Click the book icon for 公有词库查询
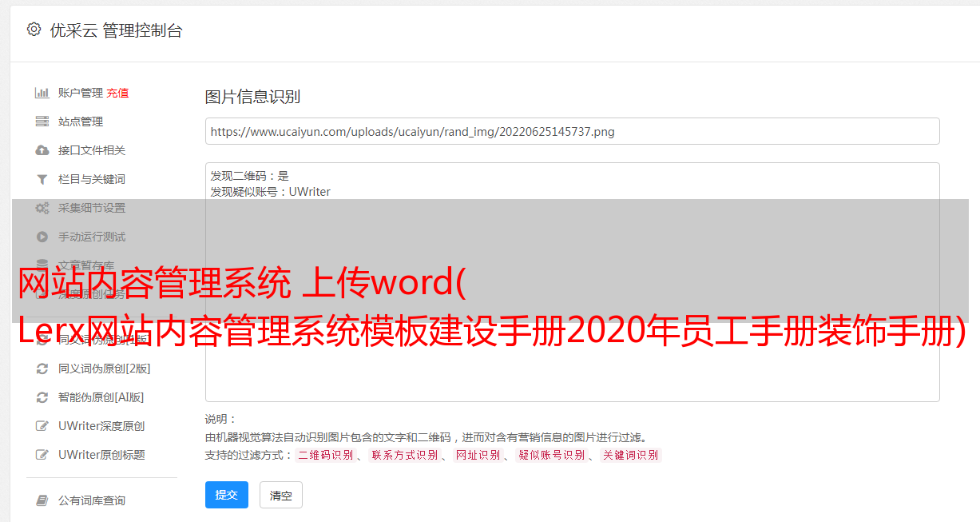The width and height of the screenshot is (980, 522). click(x=42, y=500)
